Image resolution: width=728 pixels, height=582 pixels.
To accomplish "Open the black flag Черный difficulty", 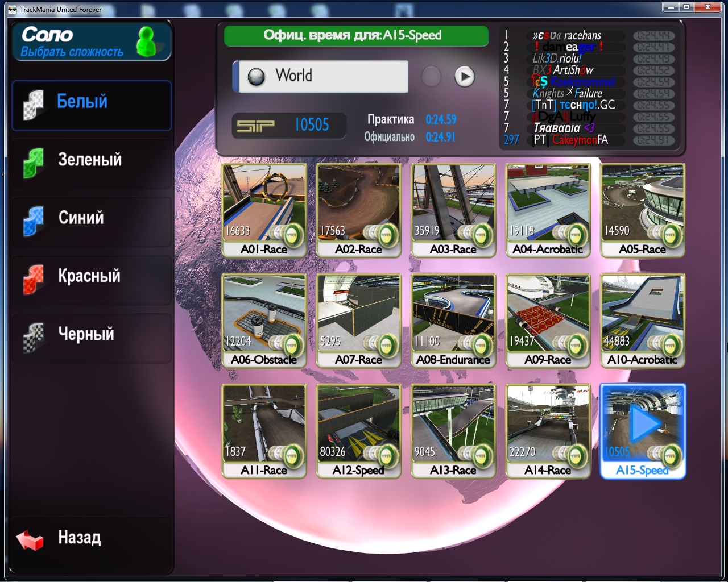I will 92,335.
